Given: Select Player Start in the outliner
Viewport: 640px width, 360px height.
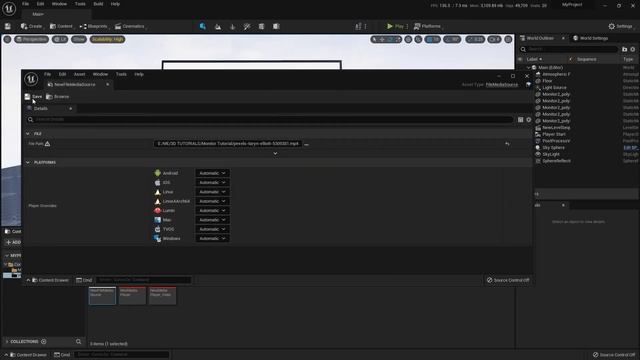Looking at the screenshot, I should click(553, 134).
